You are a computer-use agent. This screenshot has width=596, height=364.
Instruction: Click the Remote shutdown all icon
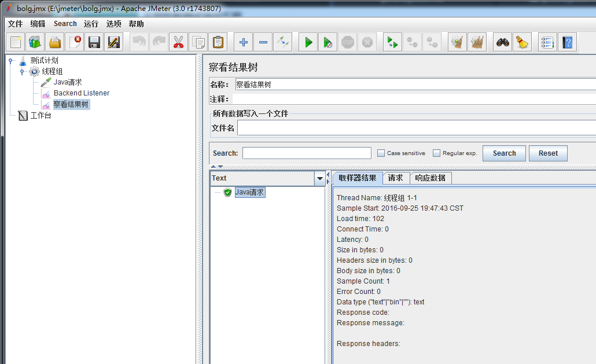click(x=432, y=42)
